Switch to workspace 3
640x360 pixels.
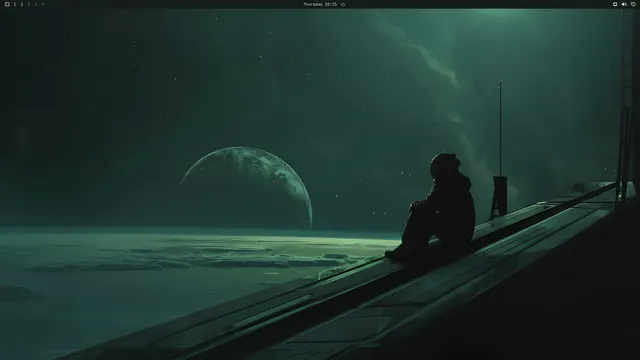[x=29, y=4]
